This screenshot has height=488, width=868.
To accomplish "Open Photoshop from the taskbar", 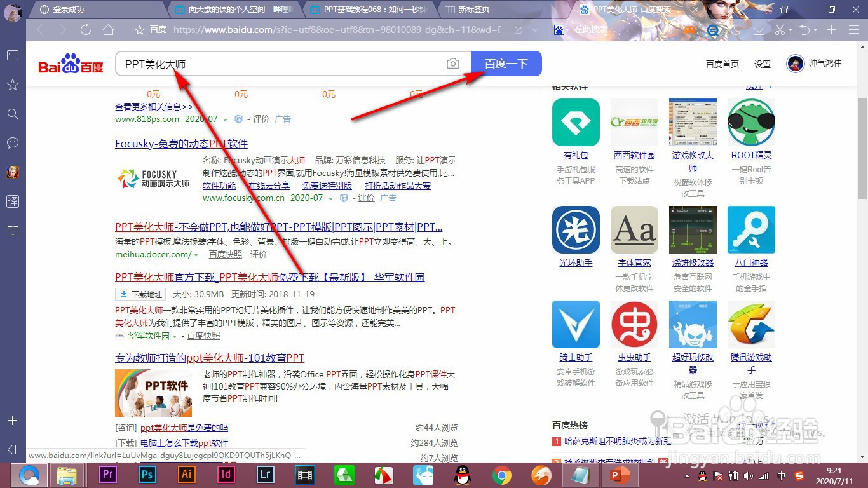I will [x=147, y=475].
